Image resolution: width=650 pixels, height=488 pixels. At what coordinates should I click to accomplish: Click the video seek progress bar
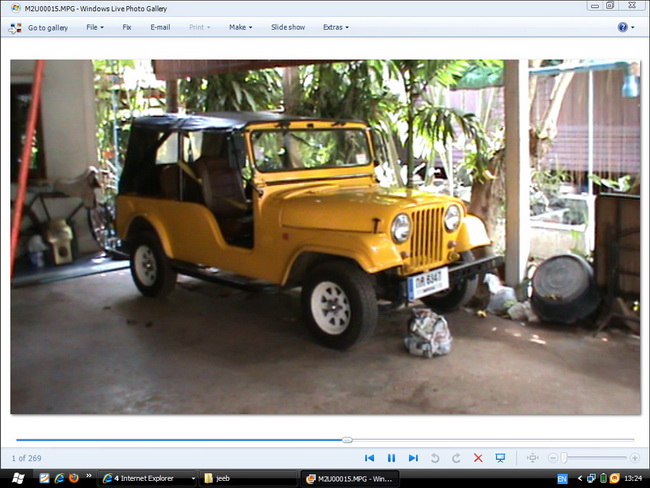(325, 439)
